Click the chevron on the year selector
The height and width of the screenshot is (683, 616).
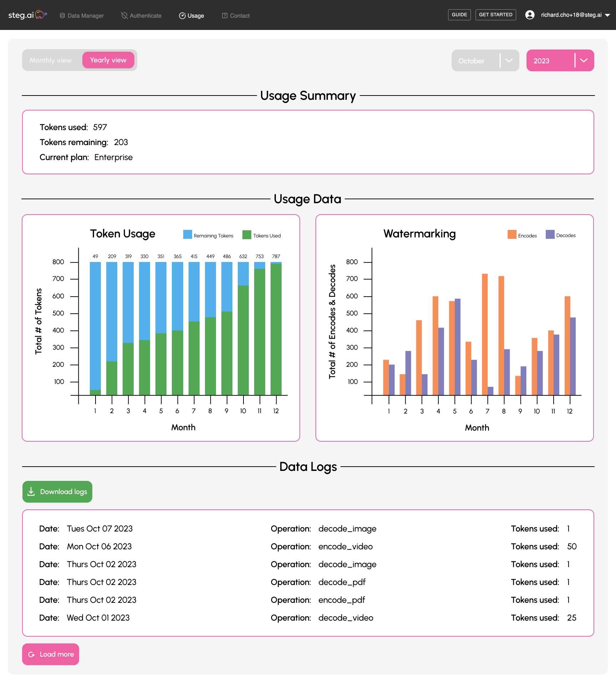coord(584,60)
